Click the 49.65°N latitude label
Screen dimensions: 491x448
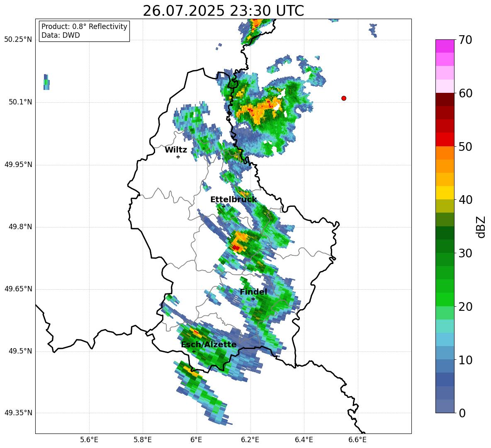click(x=18, y=288)
